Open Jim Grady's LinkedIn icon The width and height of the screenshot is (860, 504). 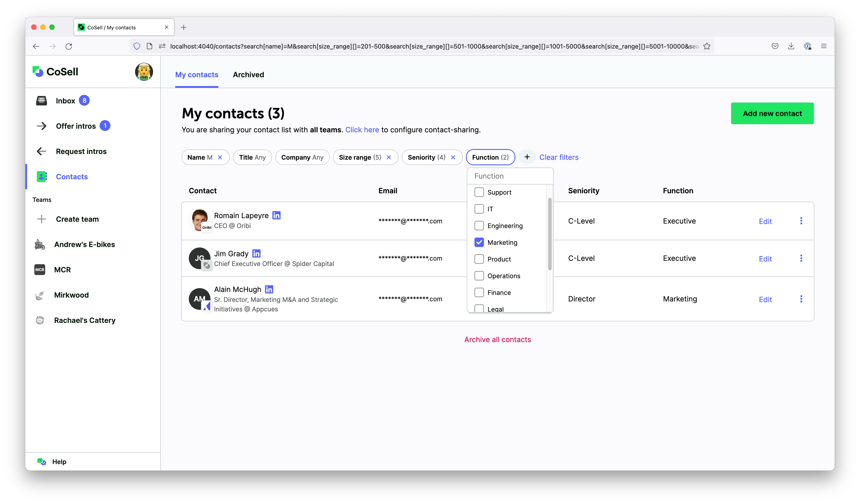click(256, 254)
